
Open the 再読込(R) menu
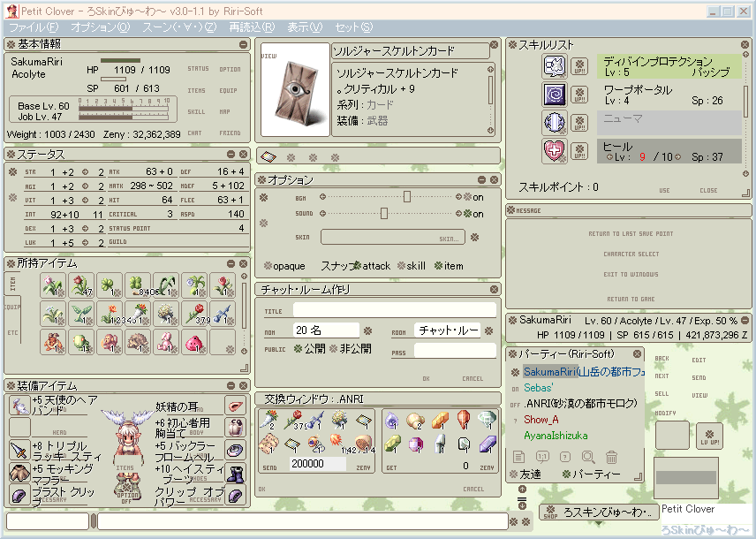click(x=252, y=27)
